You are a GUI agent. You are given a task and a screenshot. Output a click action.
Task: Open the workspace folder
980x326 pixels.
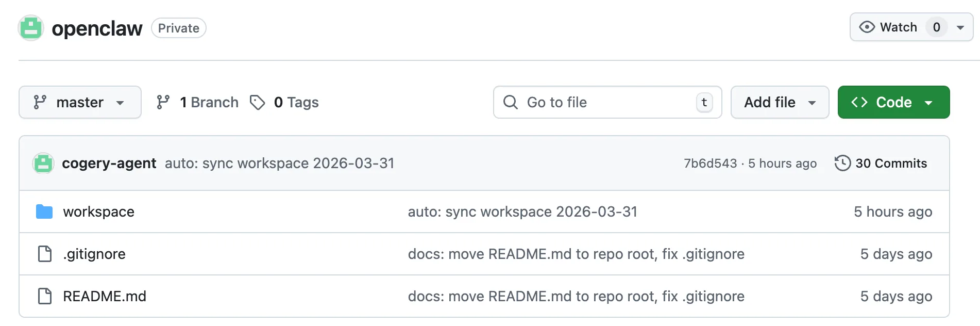pyautogui.click(x=98, y=211)
